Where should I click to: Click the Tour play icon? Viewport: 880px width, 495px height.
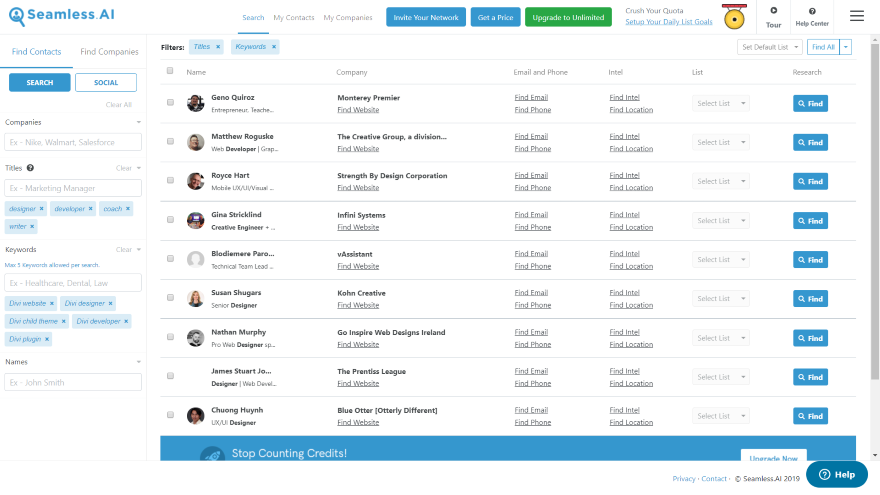773,11
